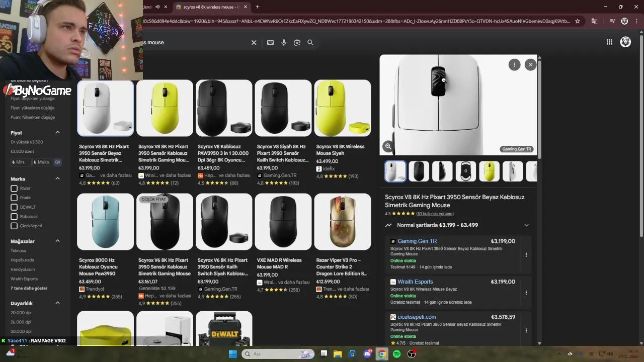This screenshot has width=644, height=362.
Task: Click the translate page icon in address bar
Action: click(x=594, y=21)
